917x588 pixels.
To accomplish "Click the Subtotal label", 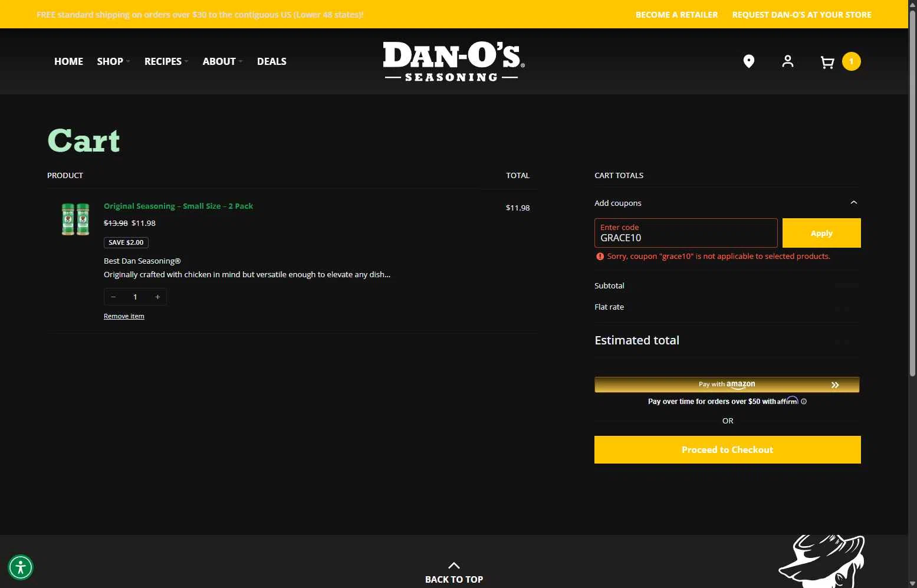I will [x=609, y=285].
